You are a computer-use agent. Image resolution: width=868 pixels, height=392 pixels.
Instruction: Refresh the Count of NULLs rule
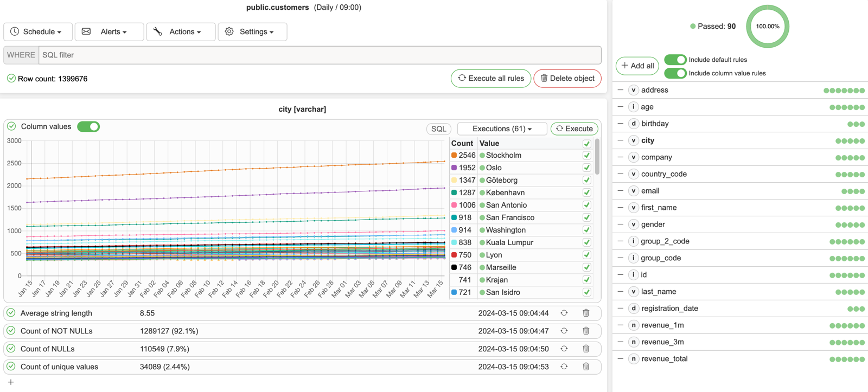564,349
